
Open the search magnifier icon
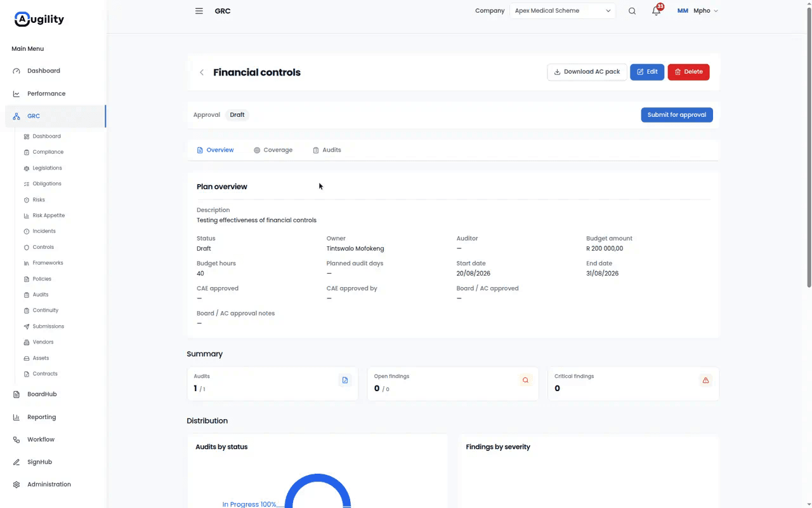(632, 11)
